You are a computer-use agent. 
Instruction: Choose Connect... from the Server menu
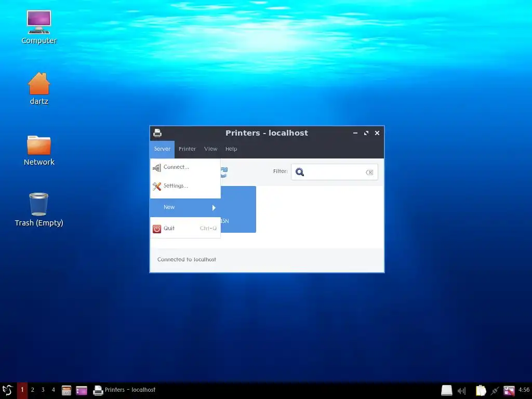[x=185, y=167]
